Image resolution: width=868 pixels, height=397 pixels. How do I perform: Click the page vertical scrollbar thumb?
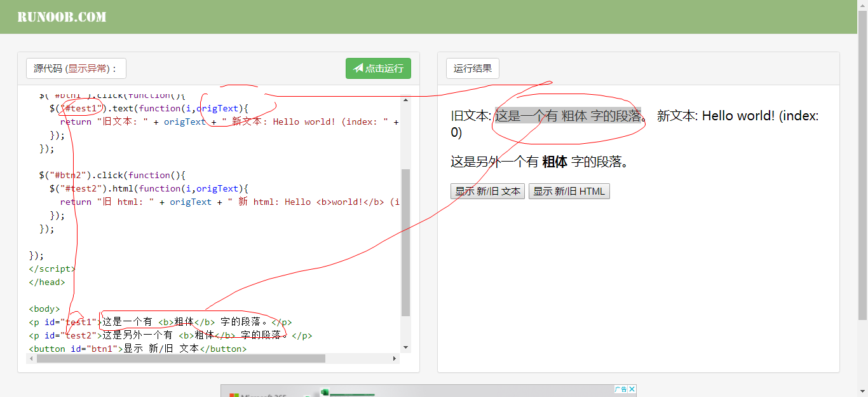862,164
